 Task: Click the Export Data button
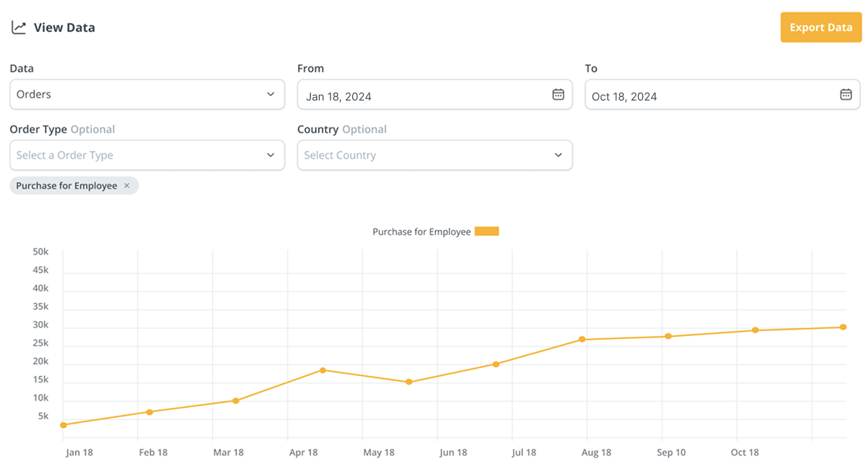coord(820,27)
